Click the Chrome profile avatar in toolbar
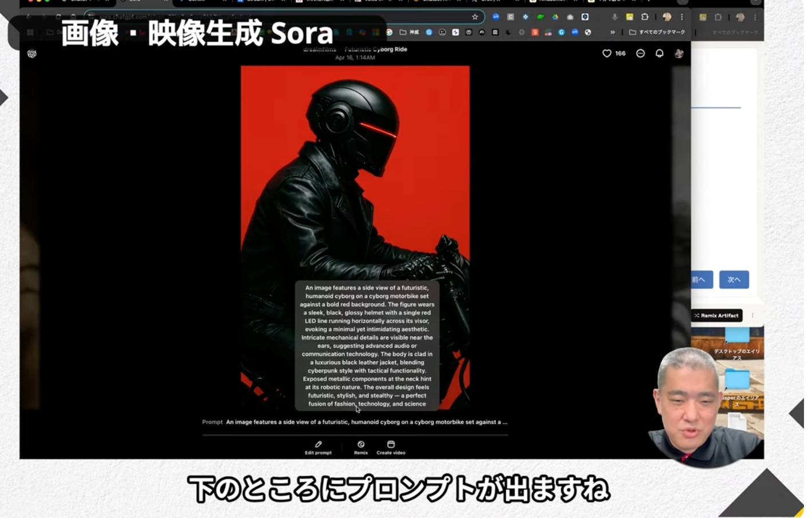 click(667, 17)
